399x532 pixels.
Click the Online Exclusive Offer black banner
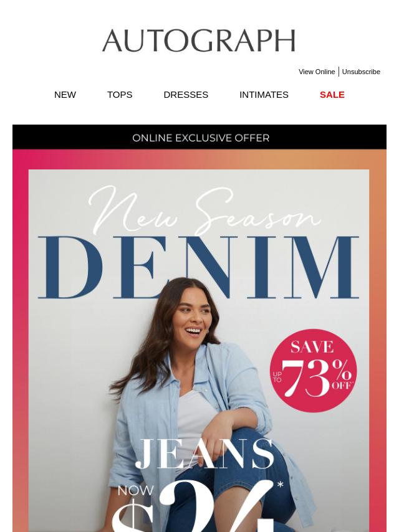click(x=199, y=137)
